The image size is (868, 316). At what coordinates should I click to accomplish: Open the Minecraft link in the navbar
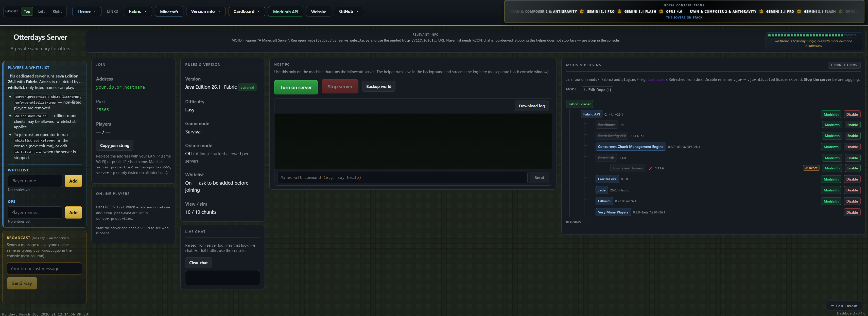click(169, 11)
